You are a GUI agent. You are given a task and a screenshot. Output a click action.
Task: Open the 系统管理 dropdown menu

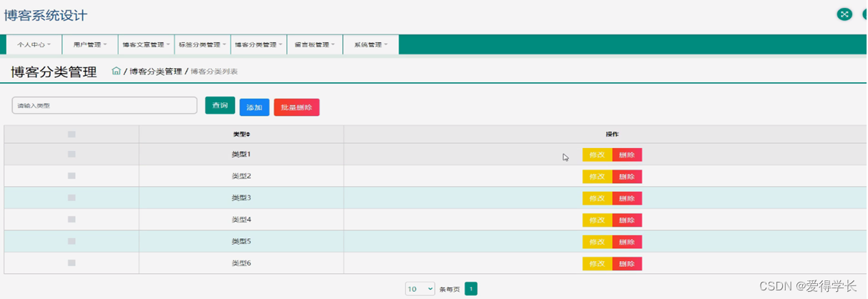(x=371, y=44)
